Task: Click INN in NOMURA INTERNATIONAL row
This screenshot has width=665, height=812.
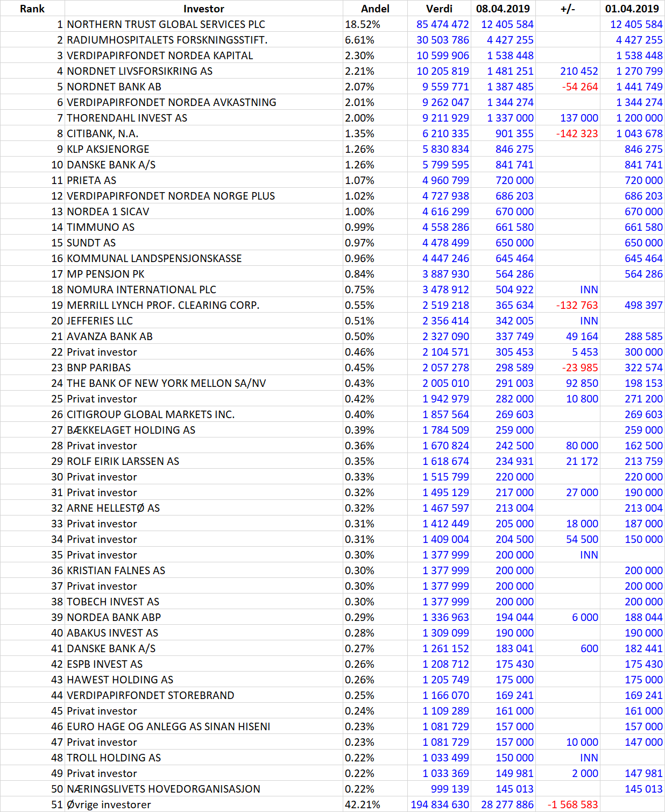Action: (x=589, y=290)
